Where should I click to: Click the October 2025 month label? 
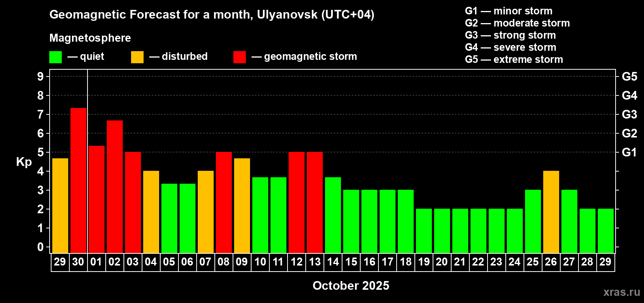click(x=351, y=286)
